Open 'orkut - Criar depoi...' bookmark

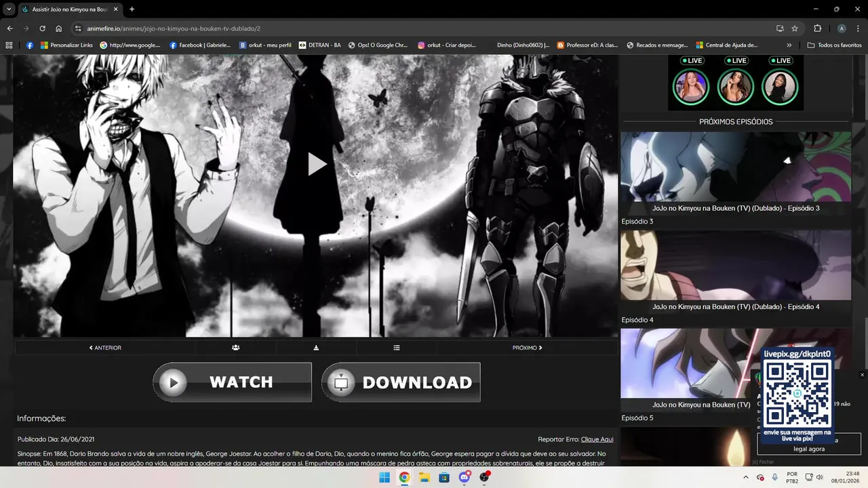[447, 45]
